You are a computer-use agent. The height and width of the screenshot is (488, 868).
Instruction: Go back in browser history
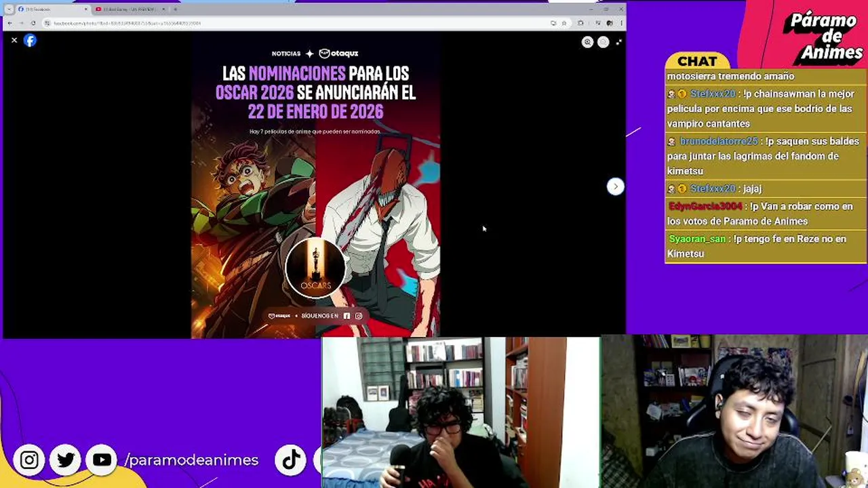point(9,23)
